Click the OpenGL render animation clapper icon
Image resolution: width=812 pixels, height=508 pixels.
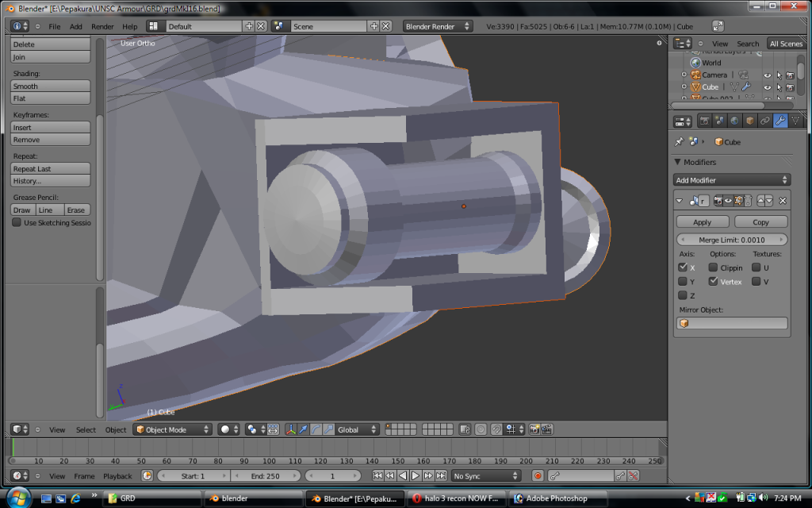pyautogui.click(x=547, y=429)
